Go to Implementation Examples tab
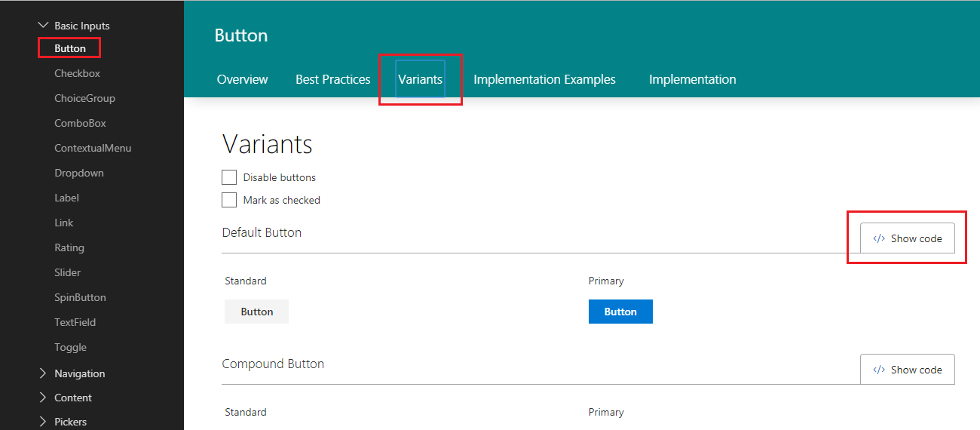Image resolution: width=980 pixels, height=430 pixels. [x=544, y=79]
